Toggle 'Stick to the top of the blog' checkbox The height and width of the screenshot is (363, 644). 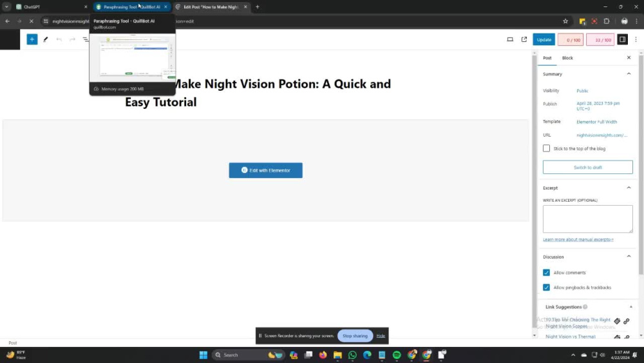pyautogui.click(x=546, y=148)
